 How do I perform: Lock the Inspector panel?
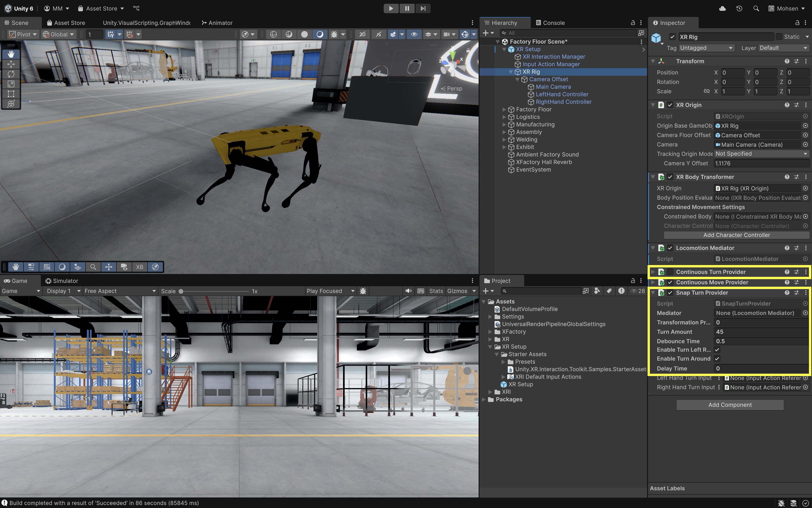797,23
